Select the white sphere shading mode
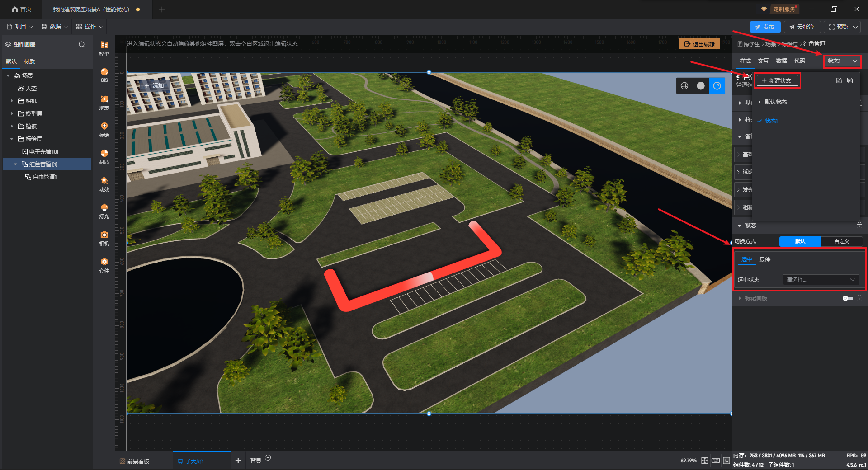The image size is (868, 470). pyautogui.click(x=700, y=86)
